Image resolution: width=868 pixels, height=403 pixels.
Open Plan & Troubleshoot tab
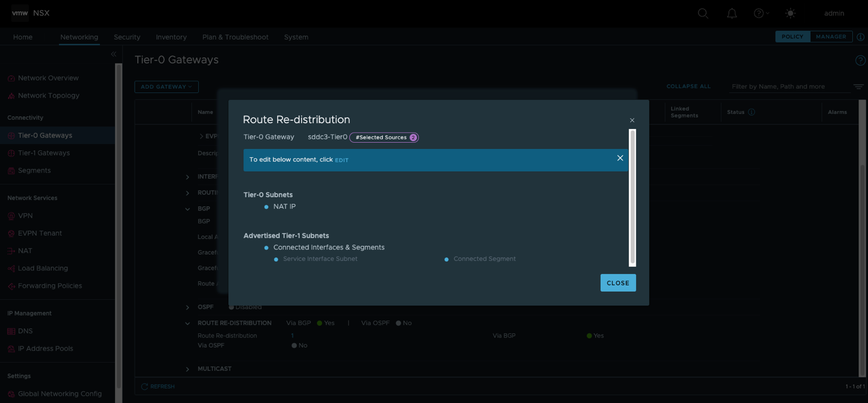pos(235,37)
